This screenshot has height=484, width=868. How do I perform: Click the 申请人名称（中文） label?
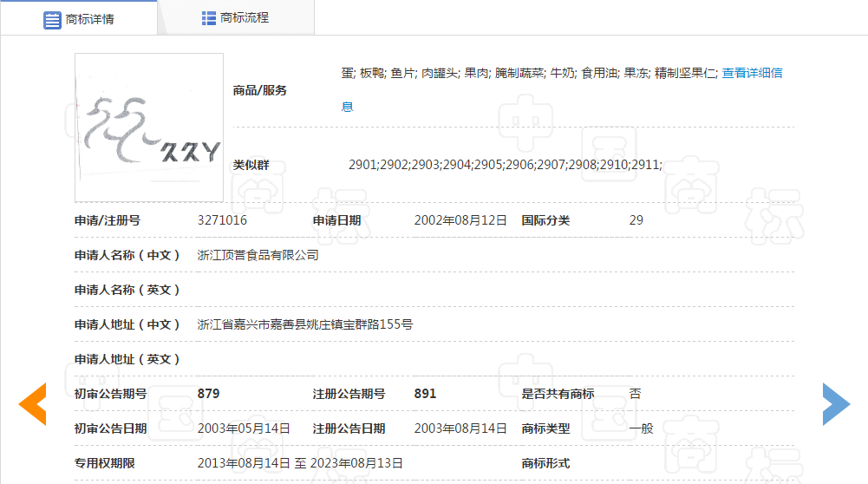[x=127, y=255]
